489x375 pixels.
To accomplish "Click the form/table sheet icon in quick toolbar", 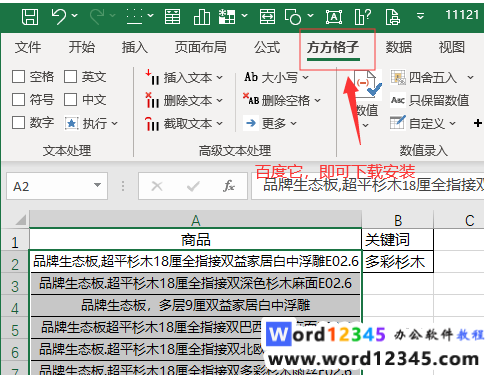I will pyautogui.click(x=172, y=16).
